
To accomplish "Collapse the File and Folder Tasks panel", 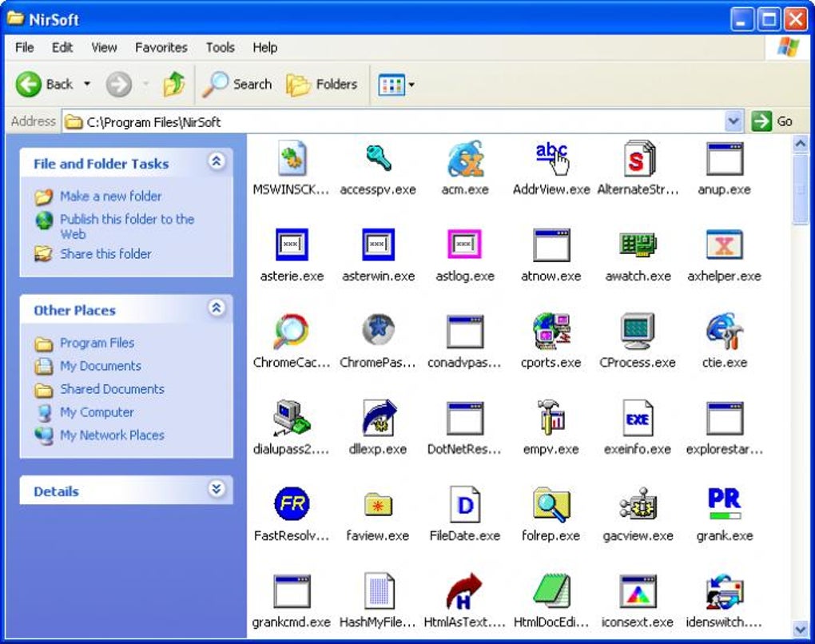I will coord(217,161).
